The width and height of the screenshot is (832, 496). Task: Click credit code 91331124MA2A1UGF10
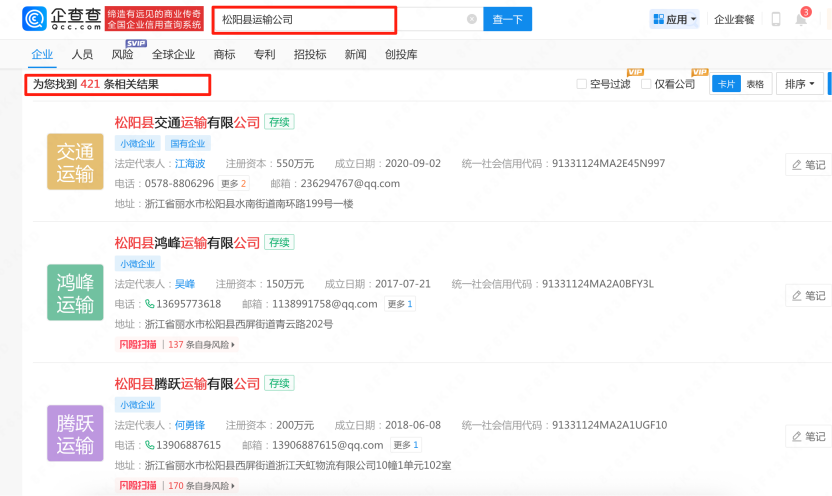point(609,425)
